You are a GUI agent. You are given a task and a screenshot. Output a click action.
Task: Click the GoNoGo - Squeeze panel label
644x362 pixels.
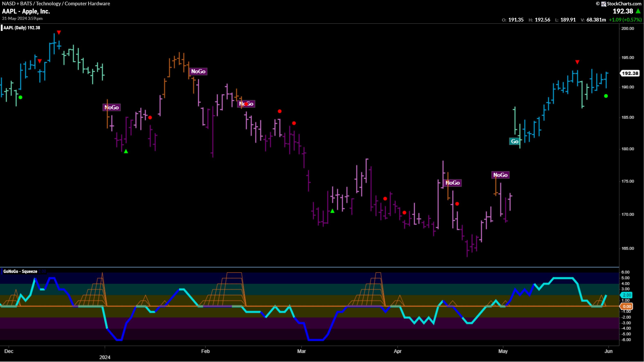[x=20, y=271]
